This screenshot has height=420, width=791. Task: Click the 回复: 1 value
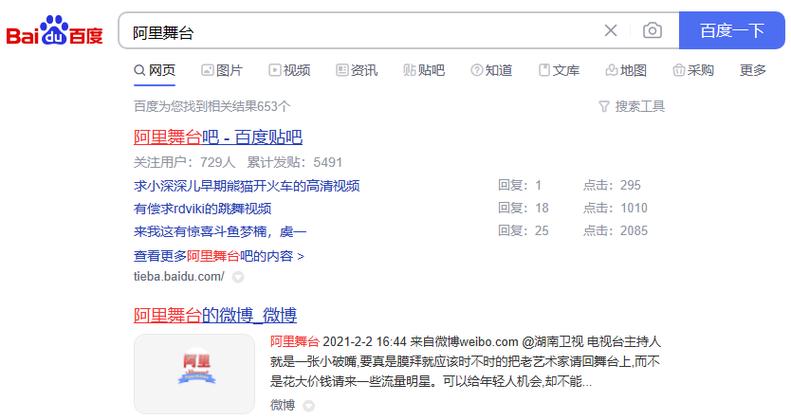[x=520, y=185]
